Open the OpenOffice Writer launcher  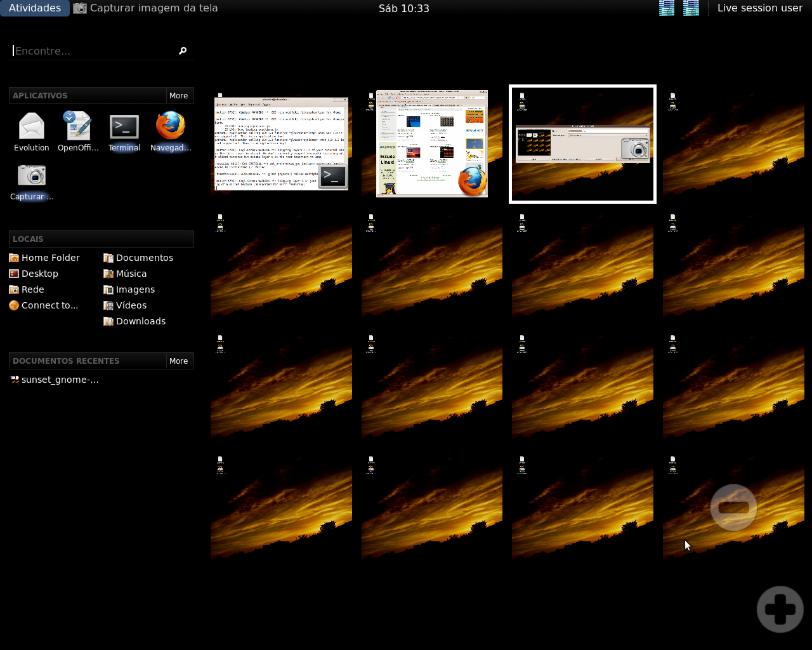(78, 132)
